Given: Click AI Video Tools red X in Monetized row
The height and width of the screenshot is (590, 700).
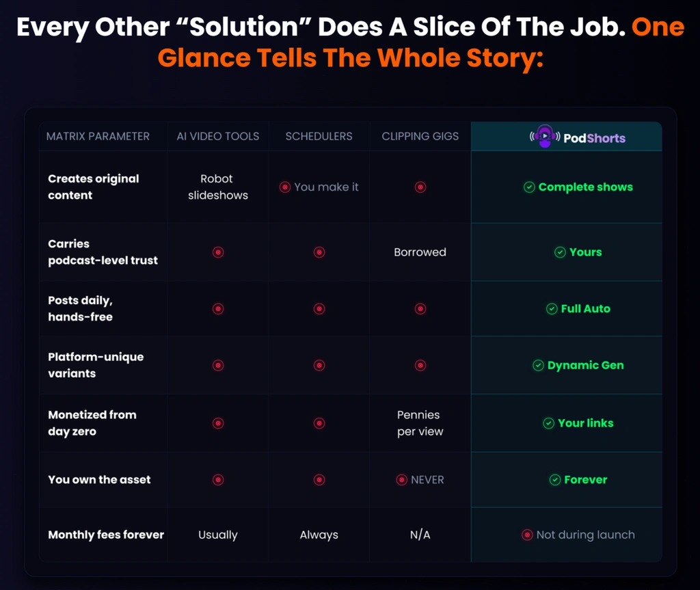Looking at the screenshot, I should click(x=218, y=423).
